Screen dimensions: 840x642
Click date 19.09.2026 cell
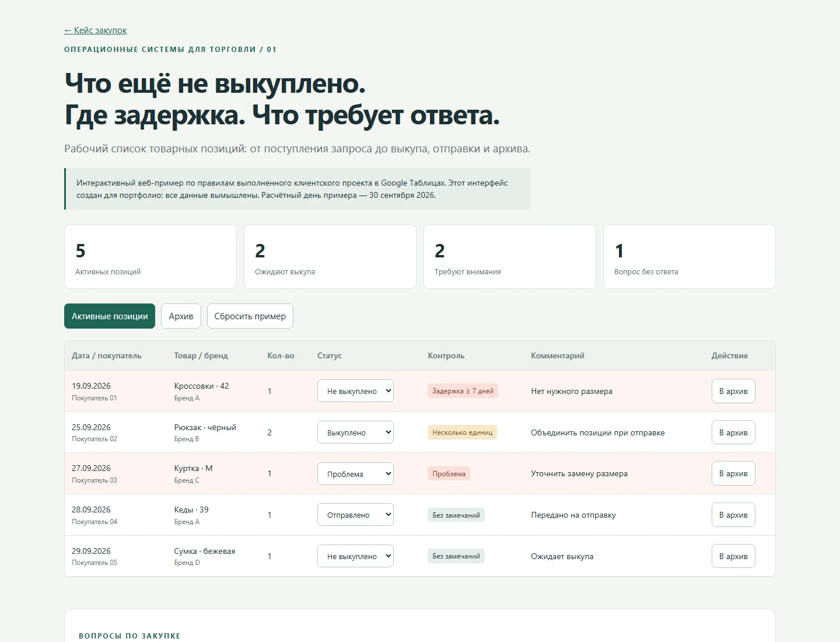click(x=91, y=386)
